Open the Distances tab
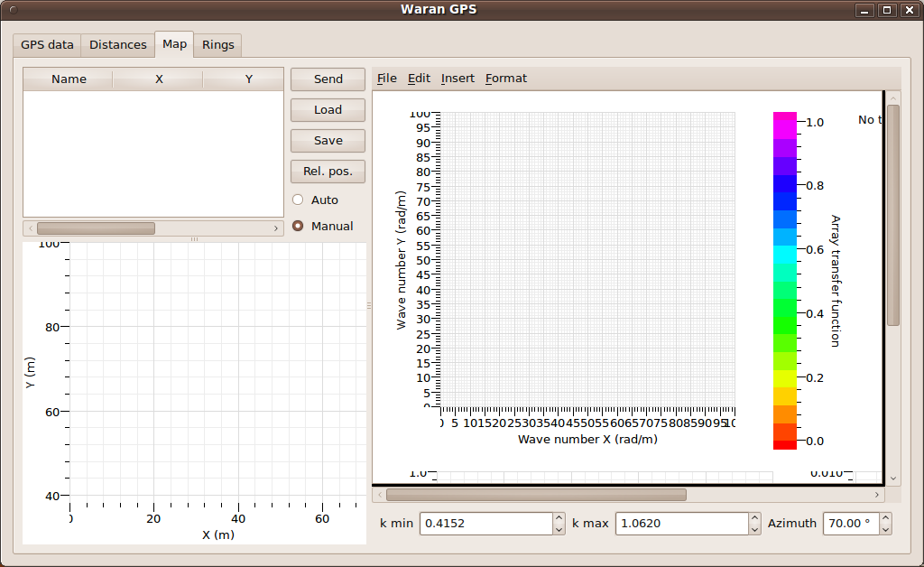This screenshot has height=567, width=924. point(117,45)
